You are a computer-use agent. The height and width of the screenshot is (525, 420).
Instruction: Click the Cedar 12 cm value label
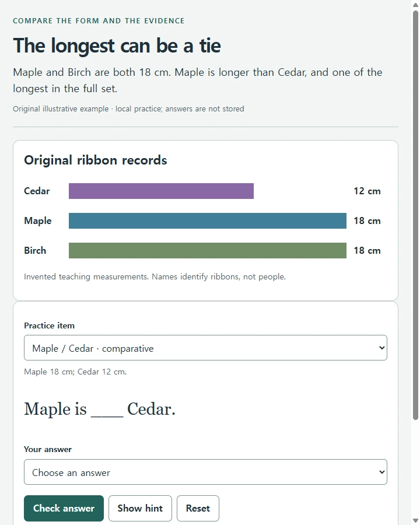367,191
